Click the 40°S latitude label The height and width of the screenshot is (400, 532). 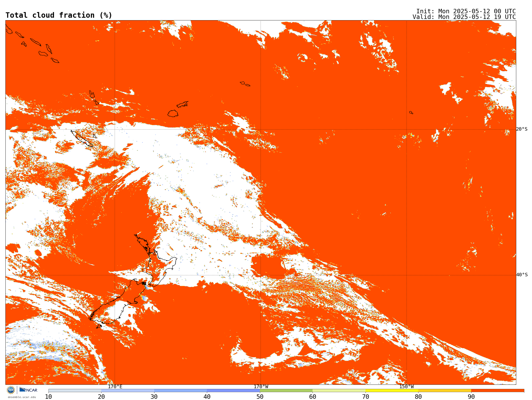(522, 275)
